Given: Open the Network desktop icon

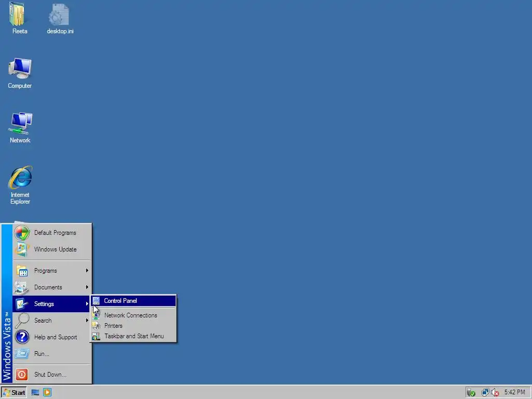Looking at the screenshot, I should coord(20,123).
